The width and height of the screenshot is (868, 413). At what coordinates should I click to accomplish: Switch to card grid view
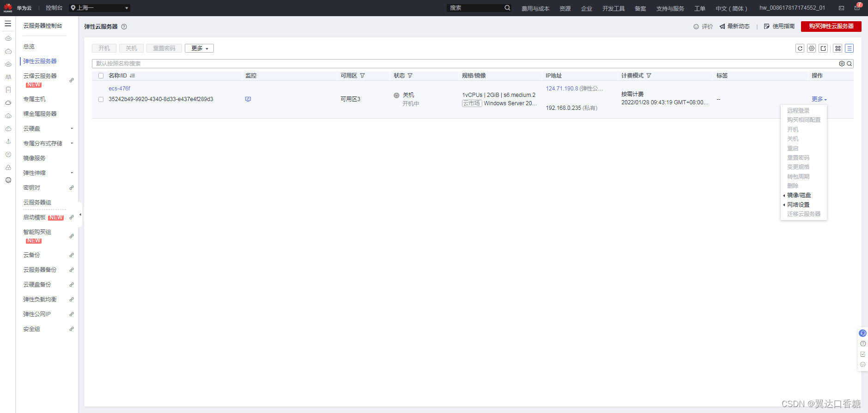pyautogui.click(x=838, y=48)
